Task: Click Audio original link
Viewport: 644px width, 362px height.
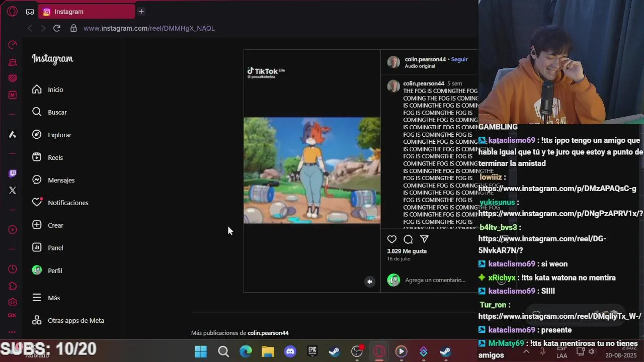Action: tap(420, 66)
